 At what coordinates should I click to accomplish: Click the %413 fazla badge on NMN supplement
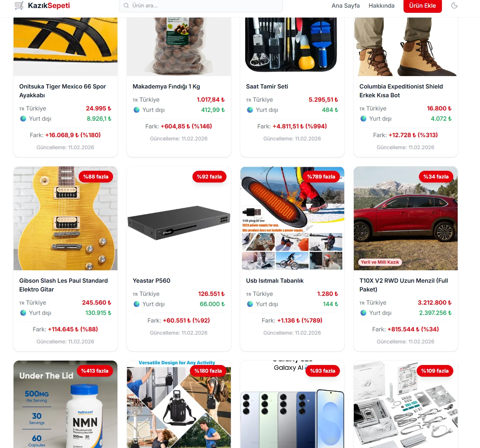(x=95, y=371)
